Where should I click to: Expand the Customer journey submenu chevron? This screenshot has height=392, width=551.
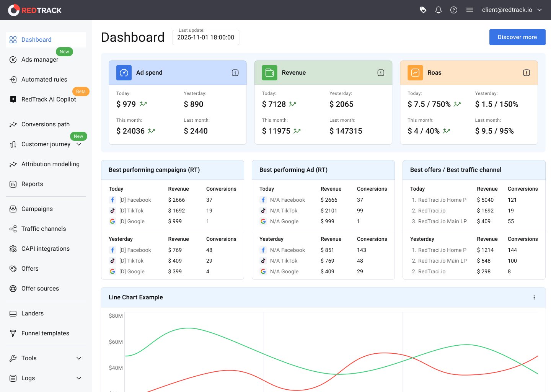point(79,144)
